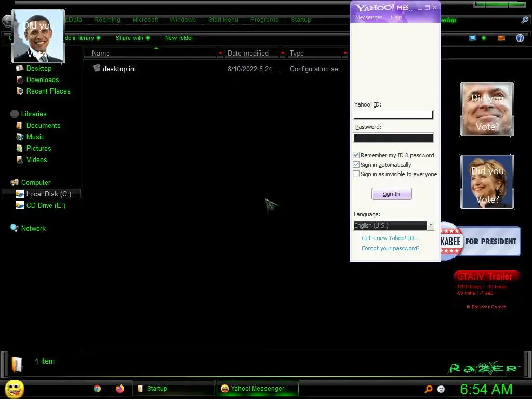Click the Network icon in sidebar
The height and width of the screenshot is (399, 532).
coord(14,228)
